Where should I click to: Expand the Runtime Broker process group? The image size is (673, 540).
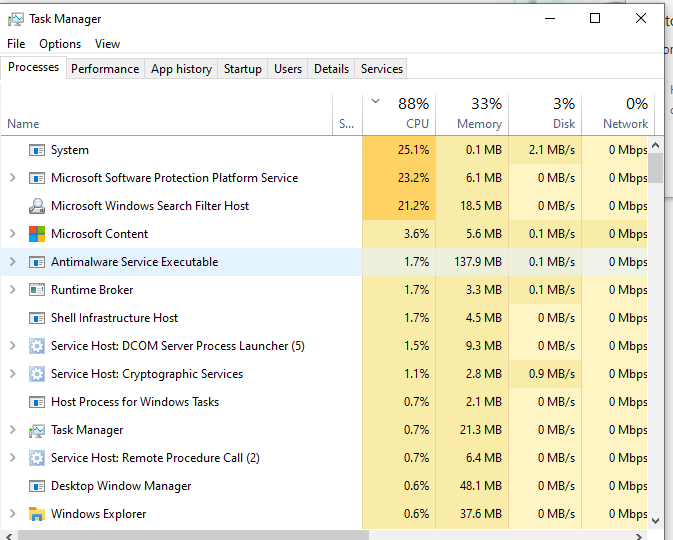click(x=12, y=290)
